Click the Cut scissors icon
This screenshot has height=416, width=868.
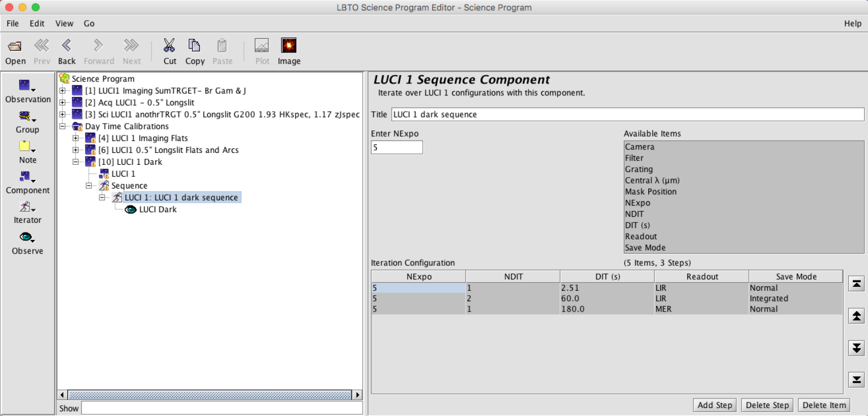tap(170, 45)
